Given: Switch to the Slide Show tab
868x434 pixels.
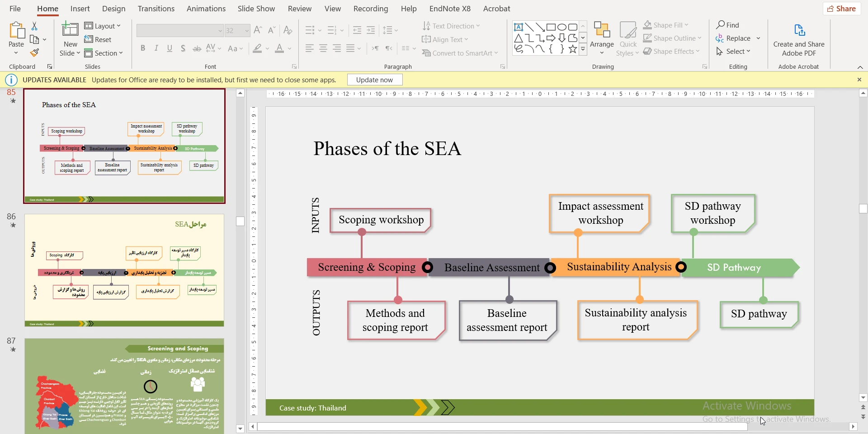Looking at the screenshot, I should tap(256, 9).
